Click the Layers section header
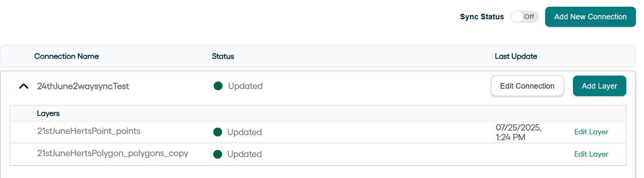 48,113
